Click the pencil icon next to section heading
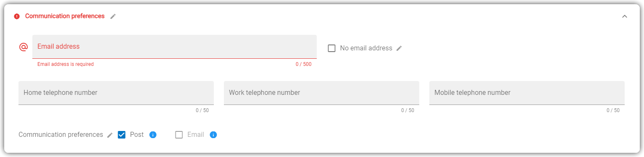 point(113,16)
